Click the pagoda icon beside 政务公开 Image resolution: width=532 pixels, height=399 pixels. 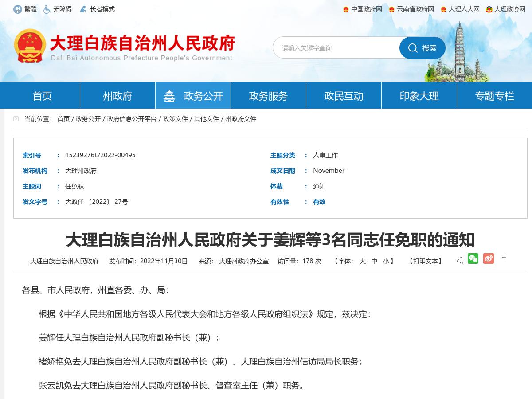click(x=170, y=94)
